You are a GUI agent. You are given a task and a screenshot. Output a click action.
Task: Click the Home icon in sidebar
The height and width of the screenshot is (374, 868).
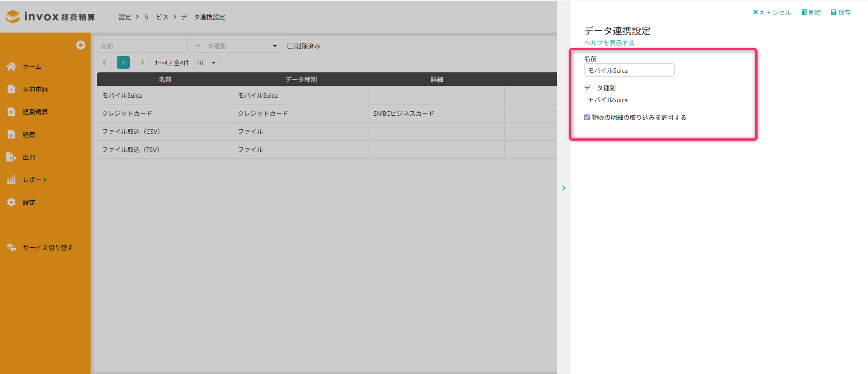11,66
